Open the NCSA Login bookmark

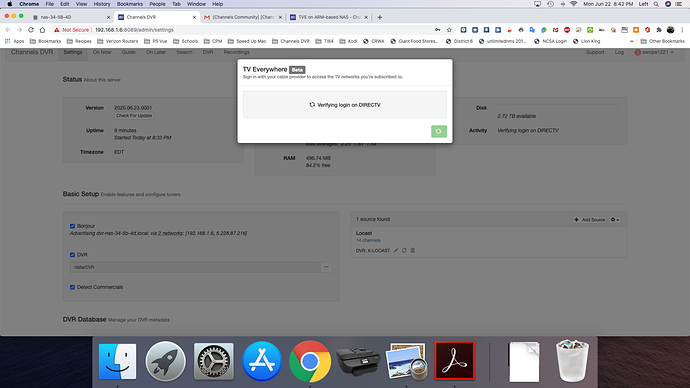coord(551,41)
